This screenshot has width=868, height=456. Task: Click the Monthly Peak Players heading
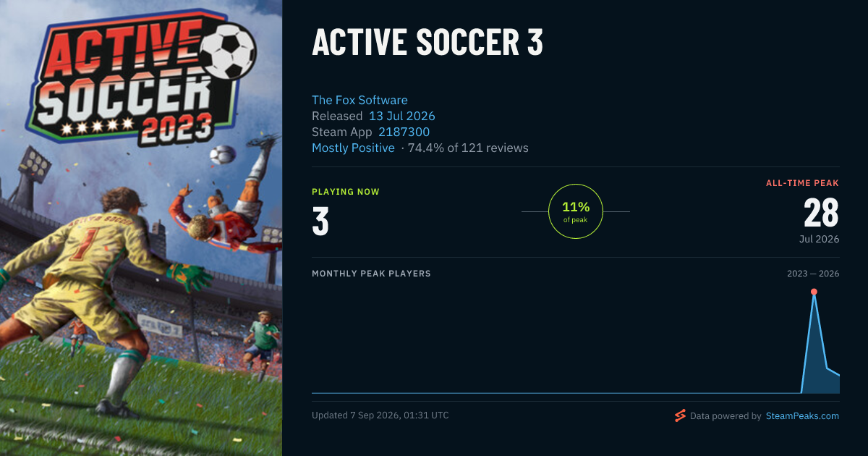(x=371, y=274)
